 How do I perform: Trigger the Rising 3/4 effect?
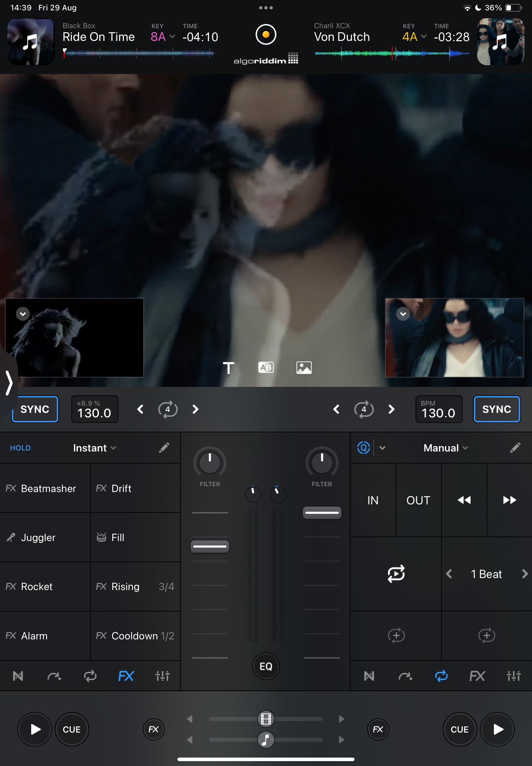[x=135, y=587]
